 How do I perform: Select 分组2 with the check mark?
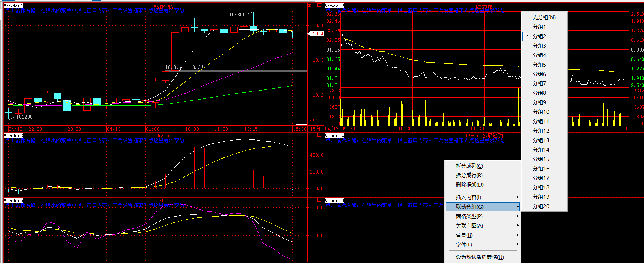point(544,36)
